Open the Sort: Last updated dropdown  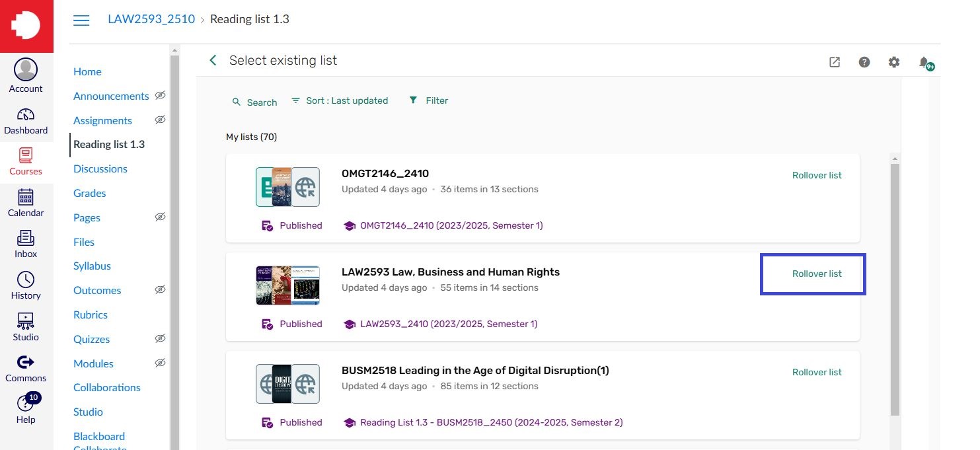339,100
